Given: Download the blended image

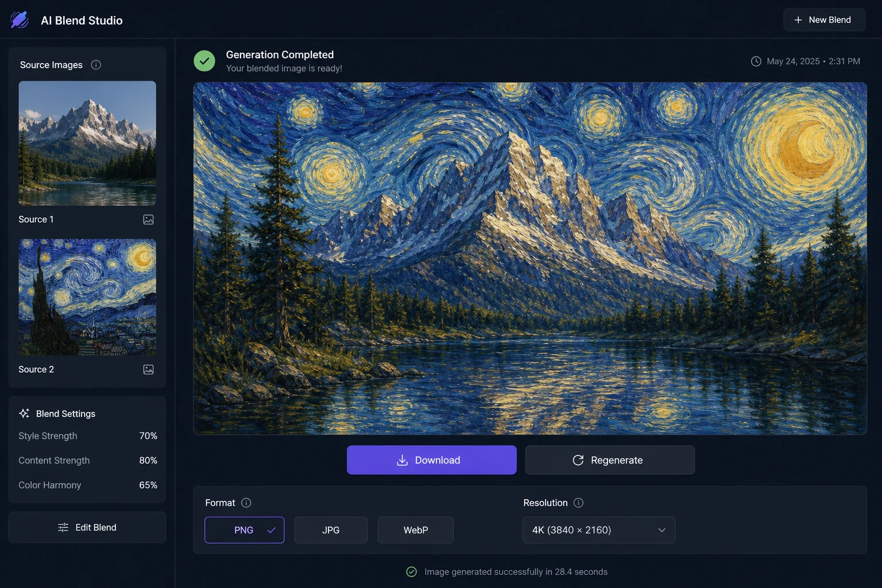Looking at the screenshot, I should pos(432,460).
